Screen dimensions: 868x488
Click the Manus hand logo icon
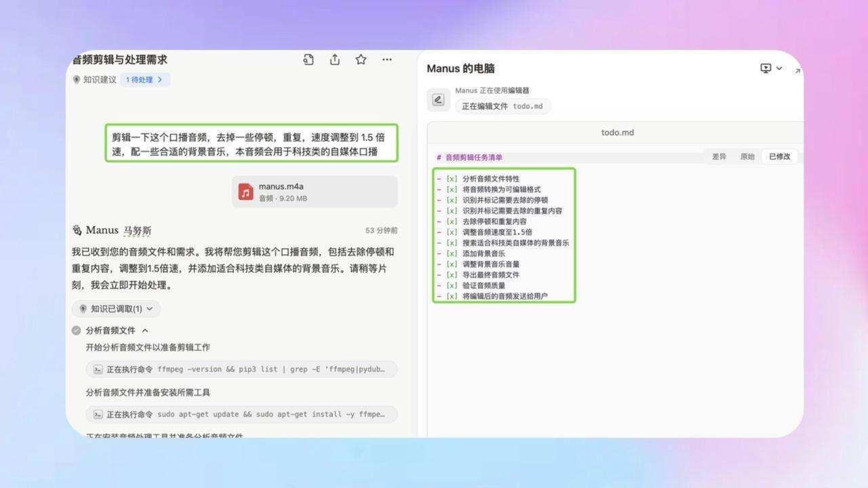[77, 230]
